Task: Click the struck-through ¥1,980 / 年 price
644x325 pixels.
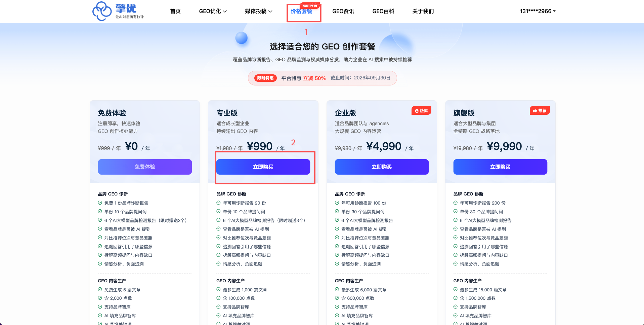Action: click(229, 148)
